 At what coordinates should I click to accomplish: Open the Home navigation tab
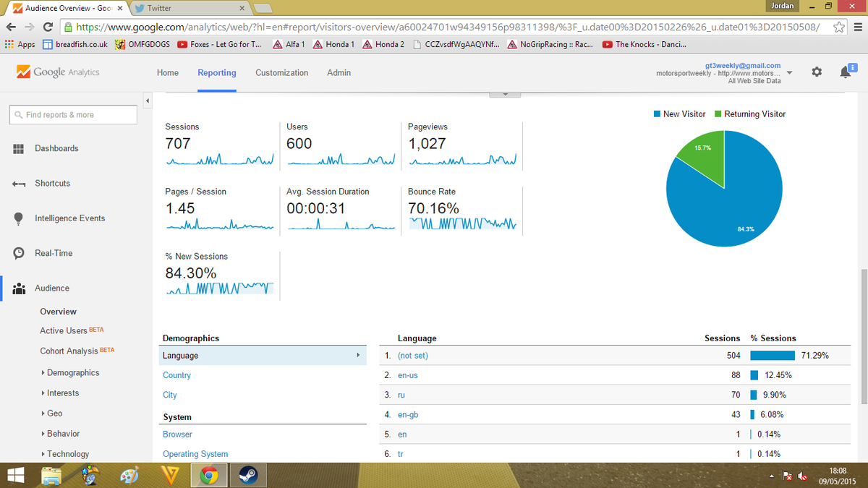pos(168,73)
